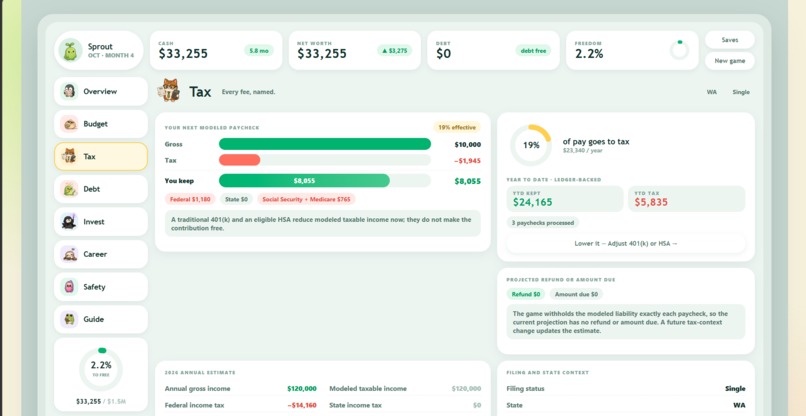Click the Every fee, named. tagline
Screen dimensions: 806x416
click(x=248, y=92)
